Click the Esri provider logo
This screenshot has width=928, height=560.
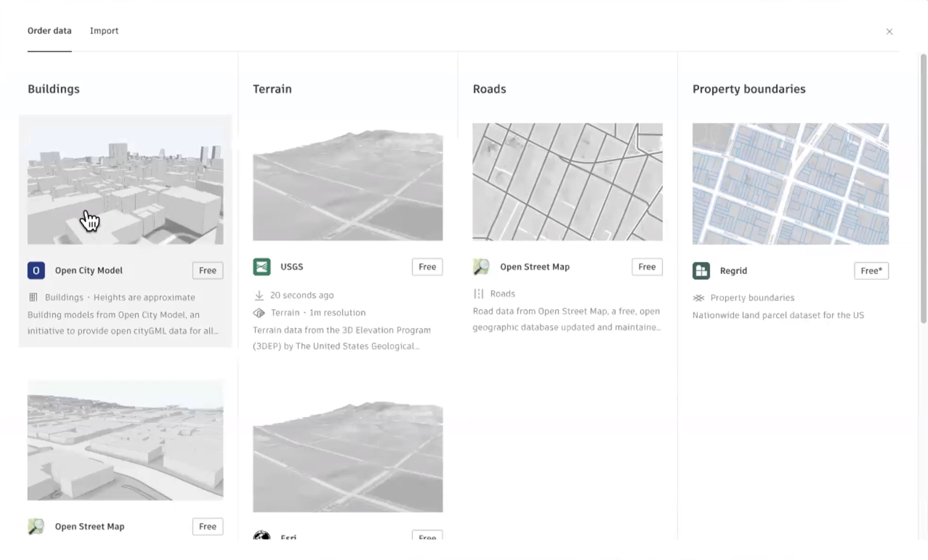tap(262, 535)
